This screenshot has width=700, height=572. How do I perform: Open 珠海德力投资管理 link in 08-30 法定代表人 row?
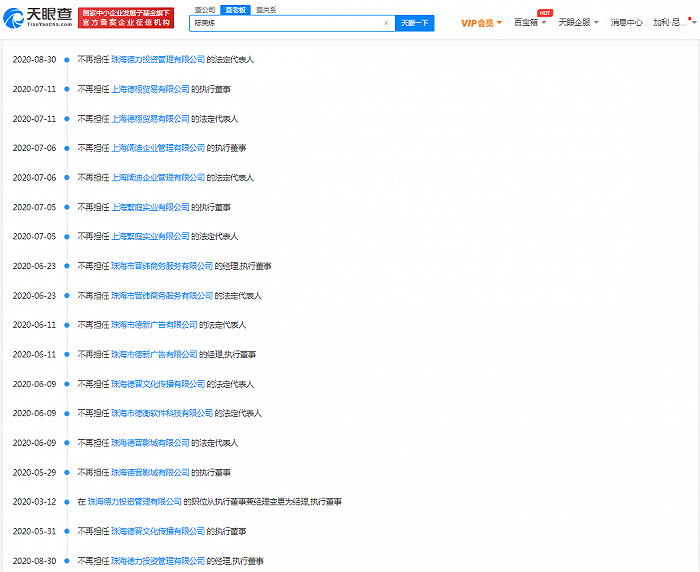158,59
